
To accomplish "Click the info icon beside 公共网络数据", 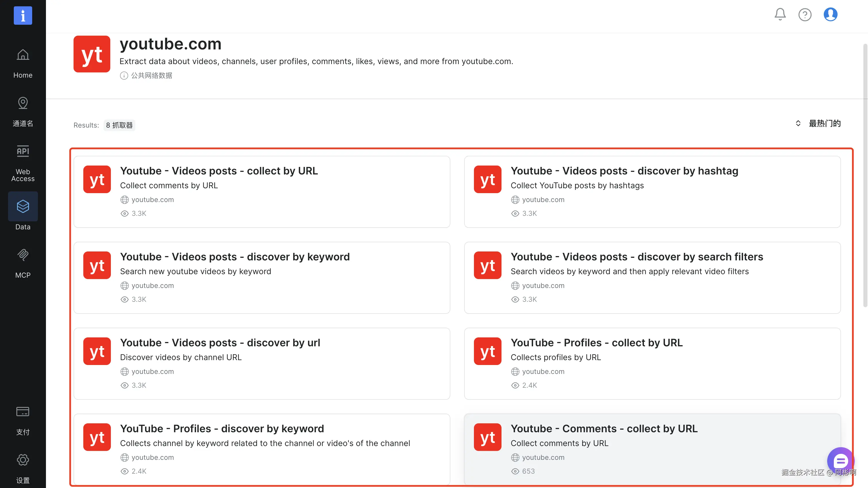I will [x=124, y=76].
